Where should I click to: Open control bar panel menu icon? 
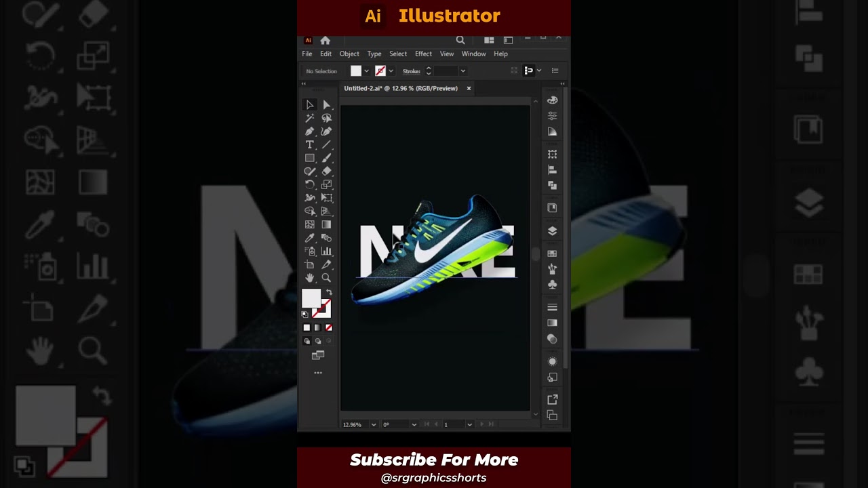(555, 70)
